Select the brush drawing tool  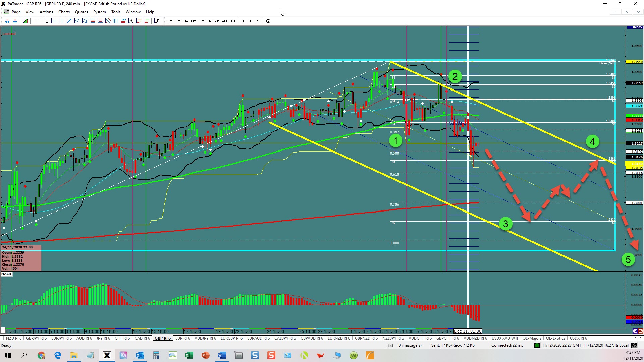coord(157,21)
